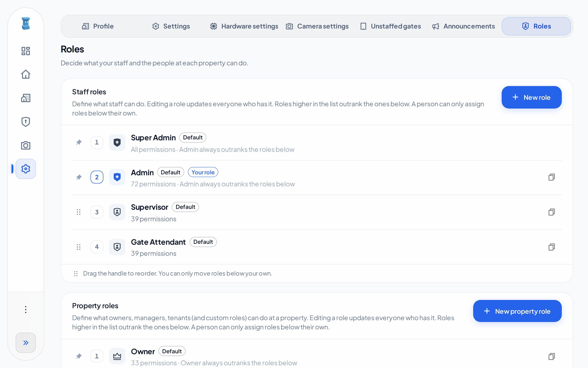Duplicate the Owner property role
The image size is (588, 368).
point(551,356)
